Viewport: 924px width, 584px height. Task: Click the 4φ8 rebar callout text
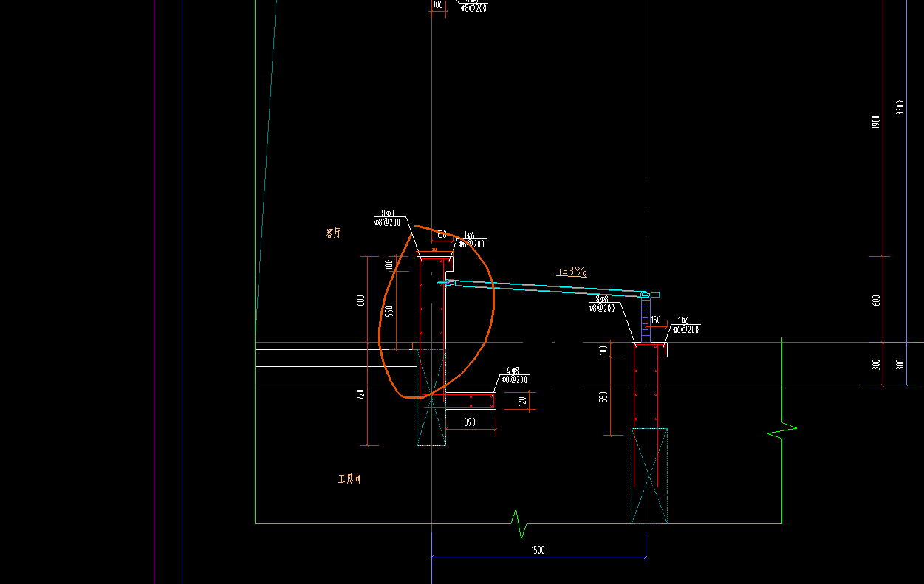[x=514, y=371]
